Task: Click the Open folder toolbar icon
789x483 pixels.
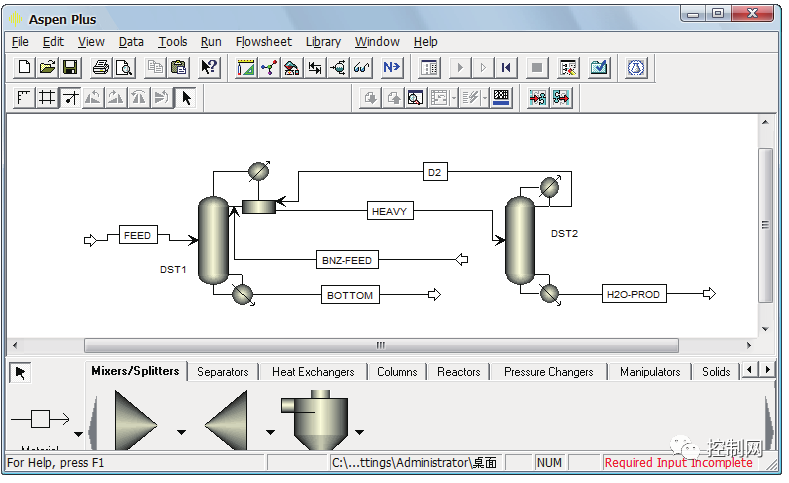Action: 47,68
